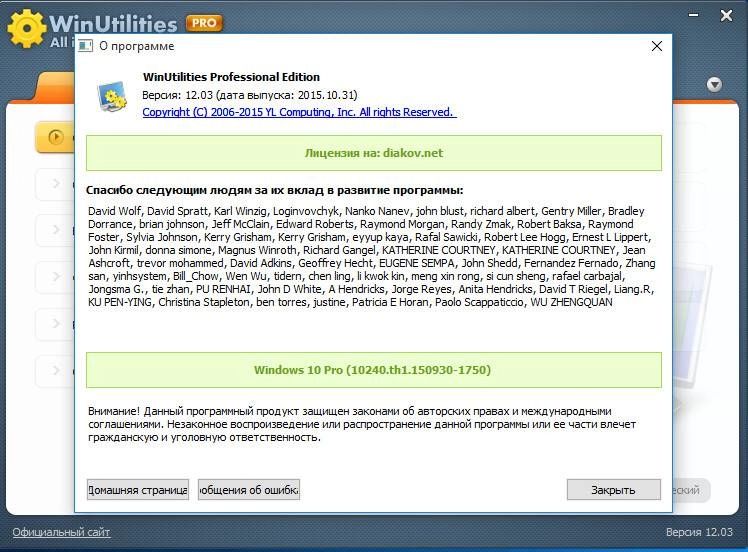Click the contributor names list text
748x552 pixels.
[372, 257]
